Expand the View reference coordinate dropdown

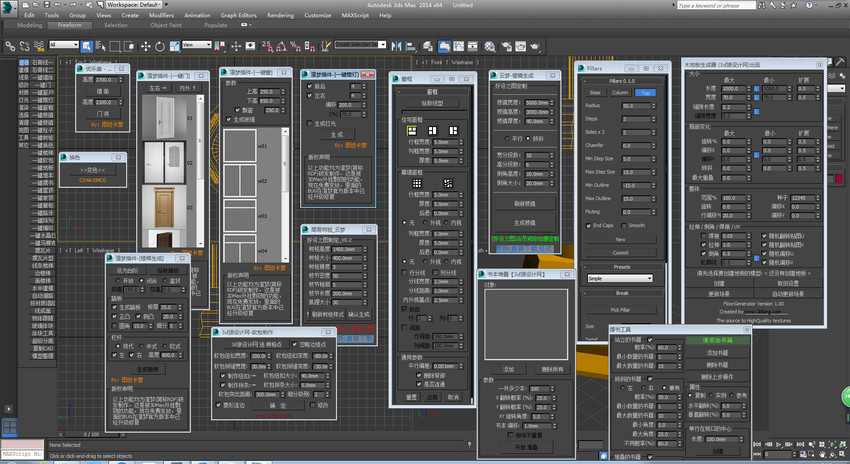(x=197, y=44)
